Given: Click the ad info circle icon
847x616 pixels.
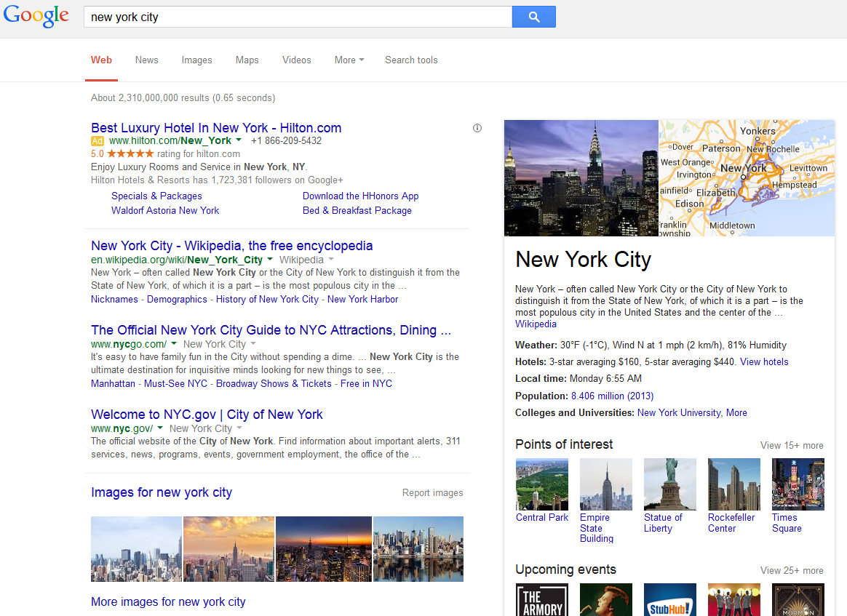Looking at the screenshot, I should 477,128.
